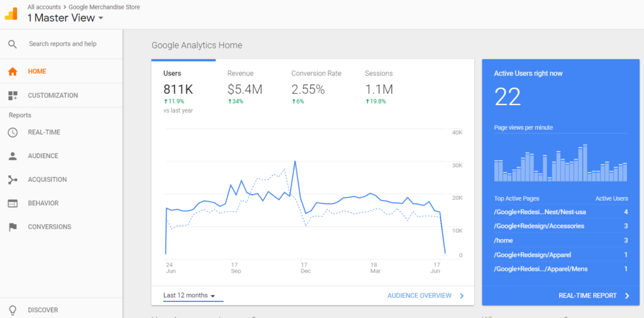Open the BEHAVIOR reports
The height and width of the screenshot is (318, 644).
click(43, 203)
